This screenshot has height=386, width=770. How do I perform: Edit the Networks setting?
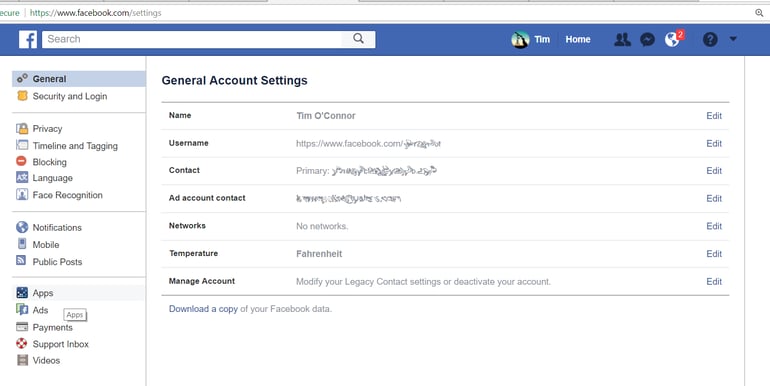coord(714,226)
